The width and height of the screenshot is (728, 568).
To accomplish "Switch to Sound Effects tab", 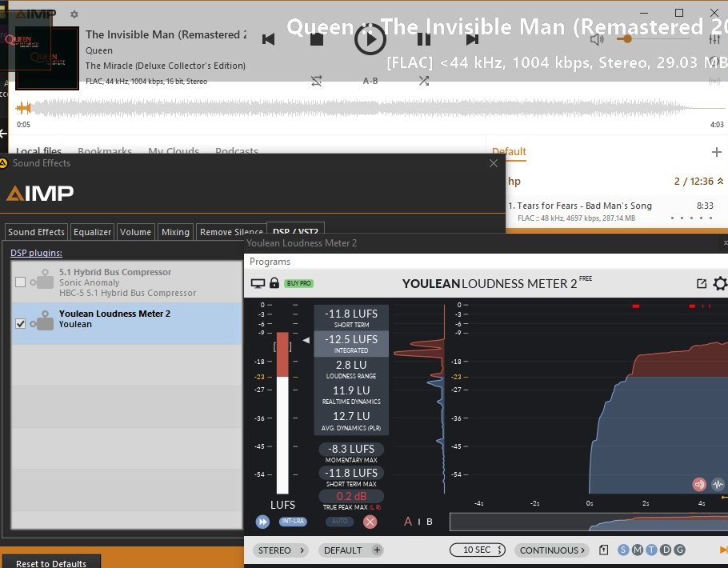I will click(x=36, y=232).
